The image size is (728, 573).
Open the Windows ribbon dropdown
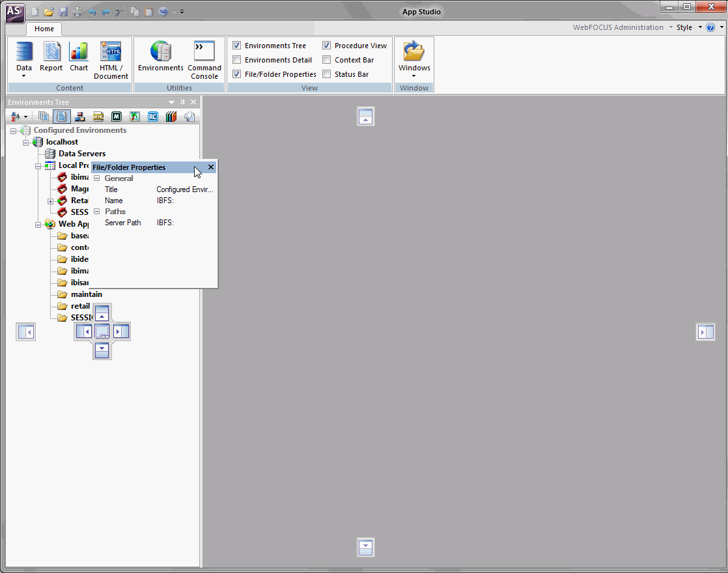tap(414, 59)
